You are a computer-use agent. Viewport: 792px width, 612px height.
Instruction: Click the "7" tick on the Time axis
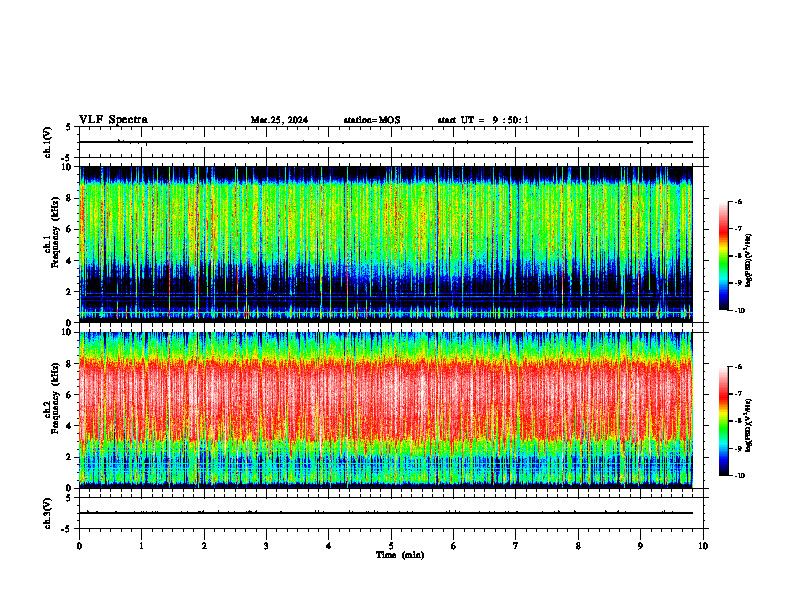(x=516, y=546)
